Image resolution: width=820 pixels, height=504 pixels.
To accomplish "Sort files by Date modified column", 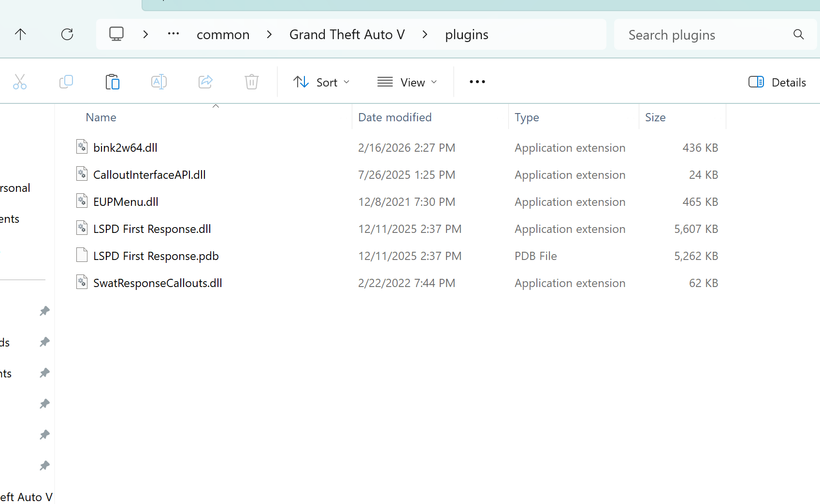I will click(x=394, y=117).
